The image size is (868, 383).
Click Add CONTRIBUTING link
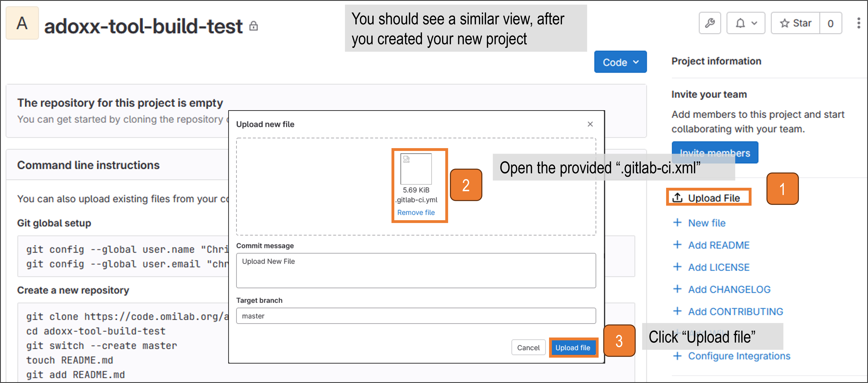point(736,312)
